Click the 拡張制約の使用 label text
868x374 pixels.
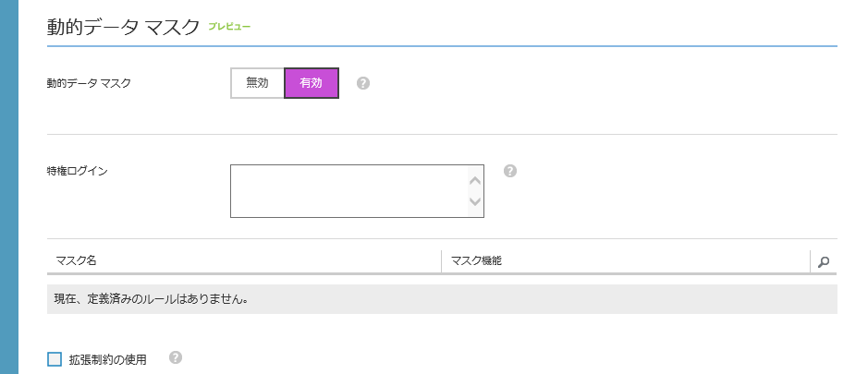(107, 360)
